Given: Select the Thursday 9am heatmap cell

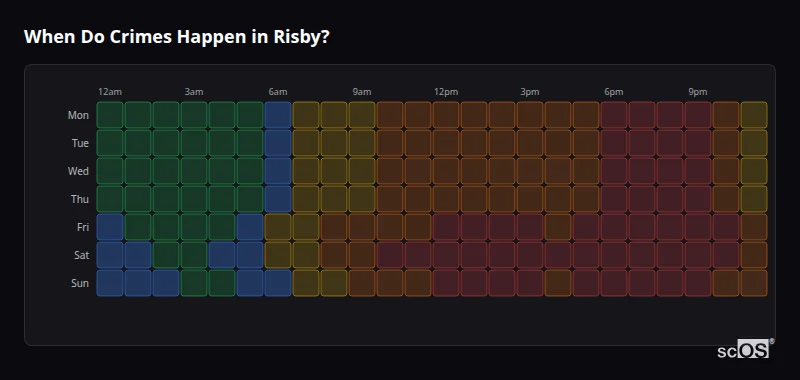Looking at the screenshot, I should pyautogui.click(x=362, y=199).
